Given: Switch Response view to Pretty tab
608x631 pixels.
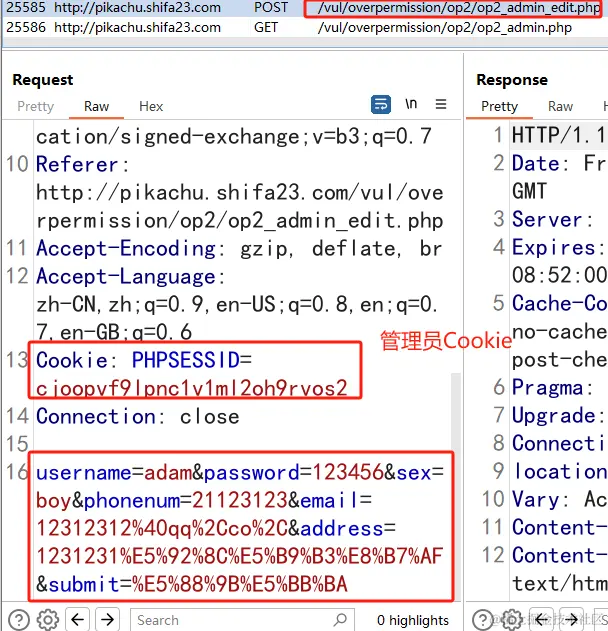Looking at the screenshot, I should [x=499, y=106].
